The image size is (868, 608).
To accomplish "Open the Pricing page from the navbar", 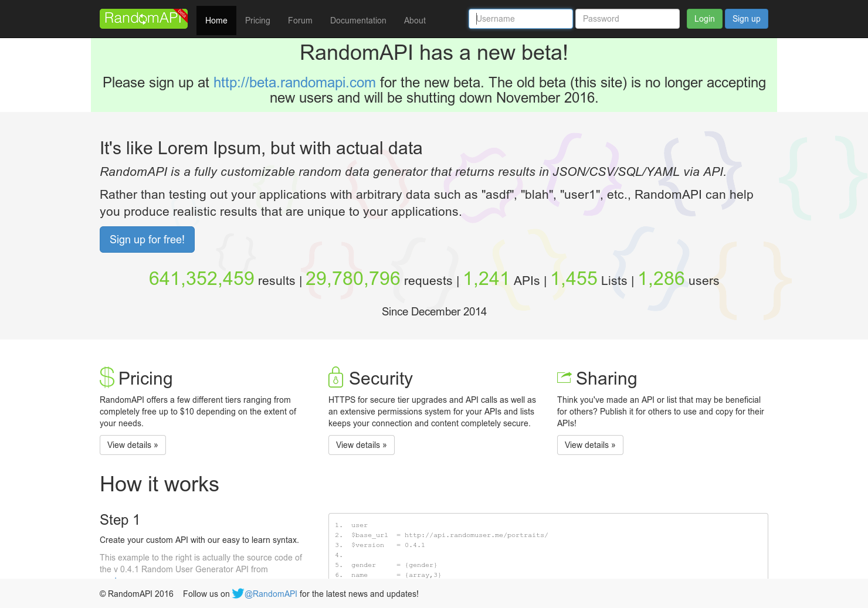I will (257, 21).
